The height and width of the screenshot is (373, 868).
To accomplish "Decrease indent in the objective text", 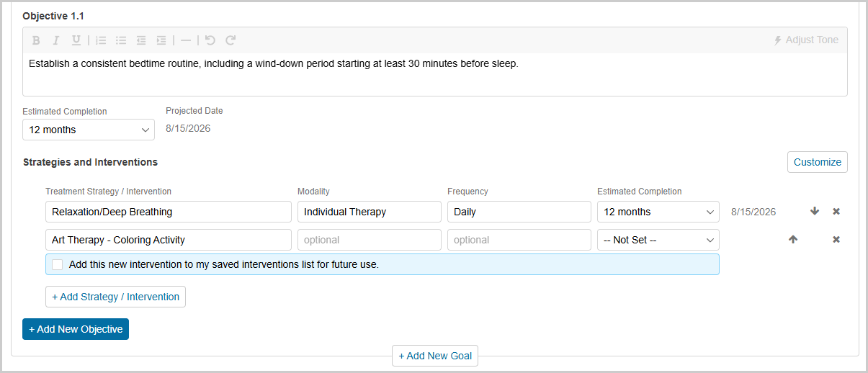I will click(x=141, y=40).
